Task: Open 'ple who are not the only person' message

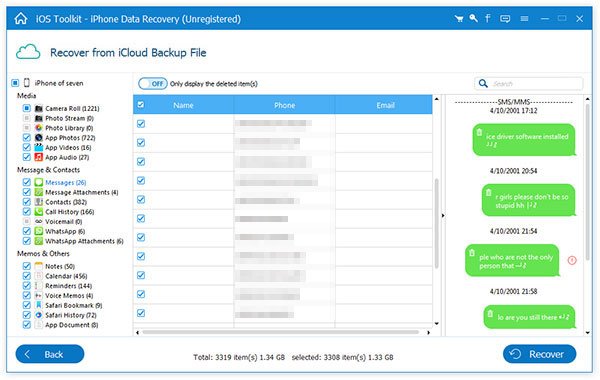Action: [x=512, y=261]
